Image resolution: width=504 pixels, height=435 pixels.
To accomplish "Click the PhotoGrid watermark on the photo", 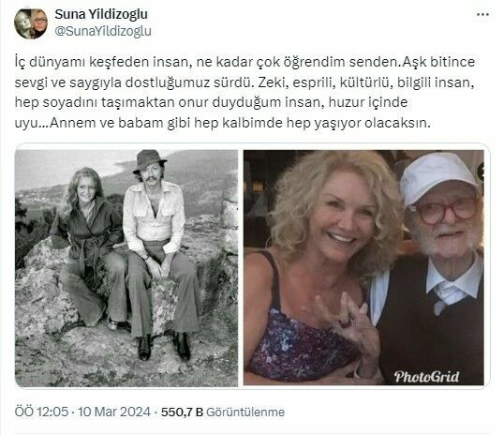I will (426, 376).
